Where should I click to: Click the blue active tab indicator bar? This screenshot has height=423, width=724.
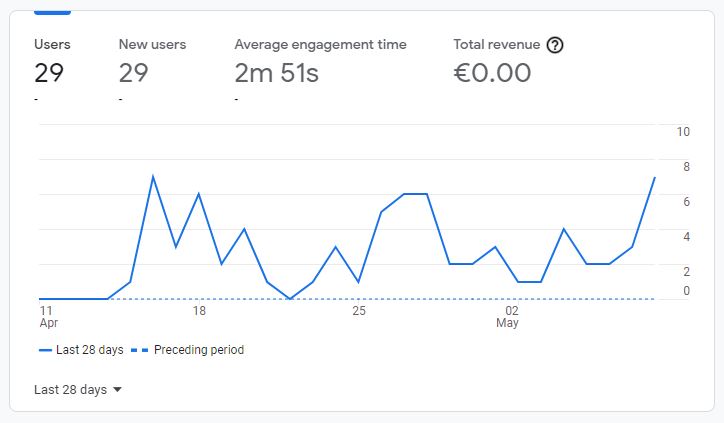click(52, 12)
